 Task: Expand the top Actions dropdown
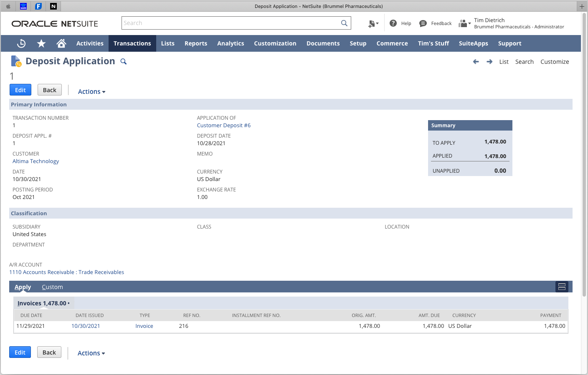[x=91, y=92]
